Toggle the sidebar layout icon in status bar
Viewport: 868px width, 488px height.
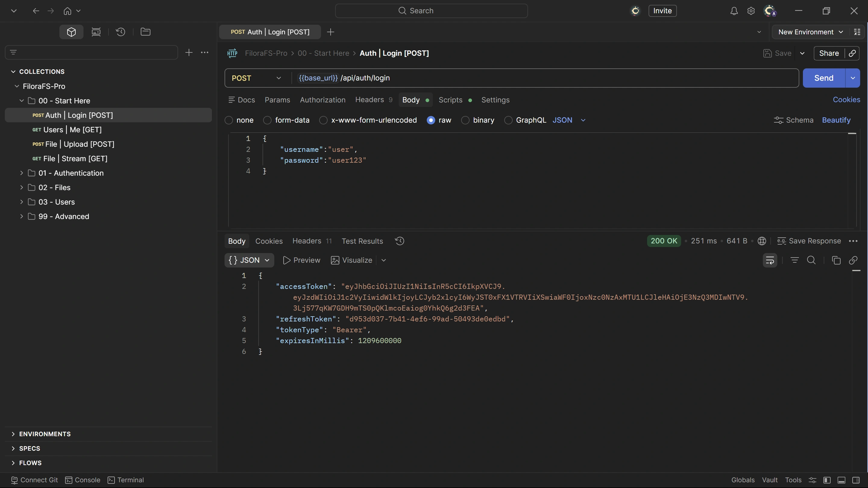click(x=827, y=480)
